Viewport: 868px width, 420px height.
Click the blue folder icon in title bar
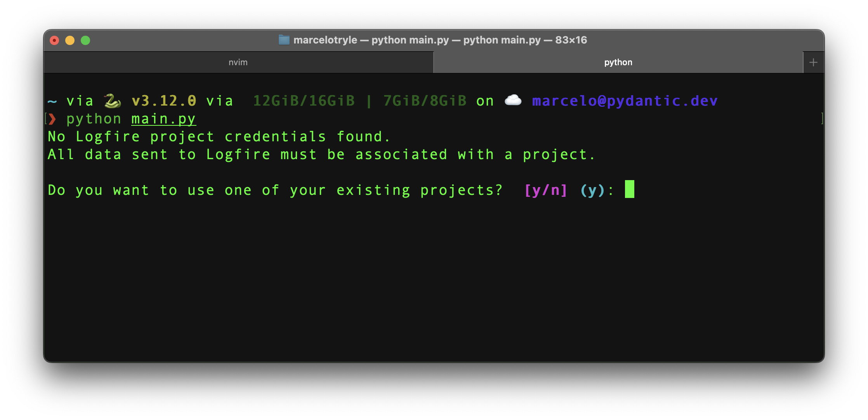click(x=284, y=40)
